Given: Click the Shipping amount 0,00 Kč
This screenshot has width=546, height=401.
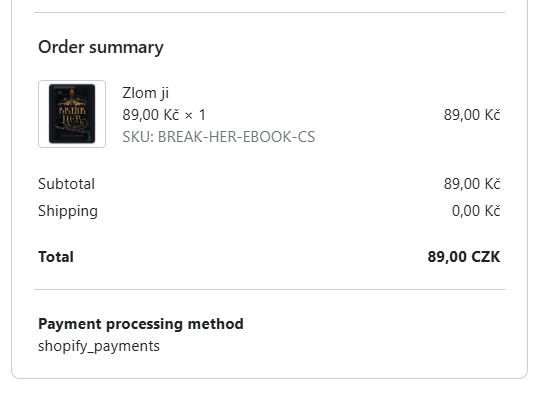Looking at the screenshot, I should point(476,211).
